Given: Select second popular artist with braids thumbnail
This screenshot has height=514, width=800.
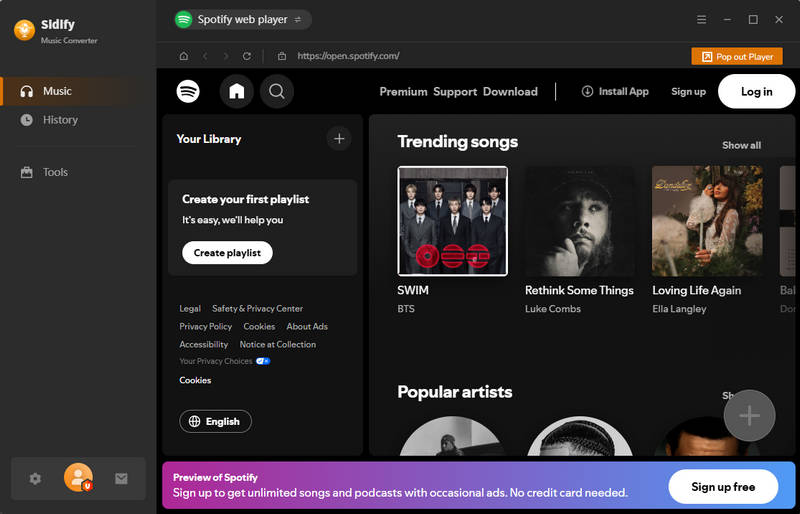Looking at the screenshot, I should pyautogui.click(x=580, y=436).
